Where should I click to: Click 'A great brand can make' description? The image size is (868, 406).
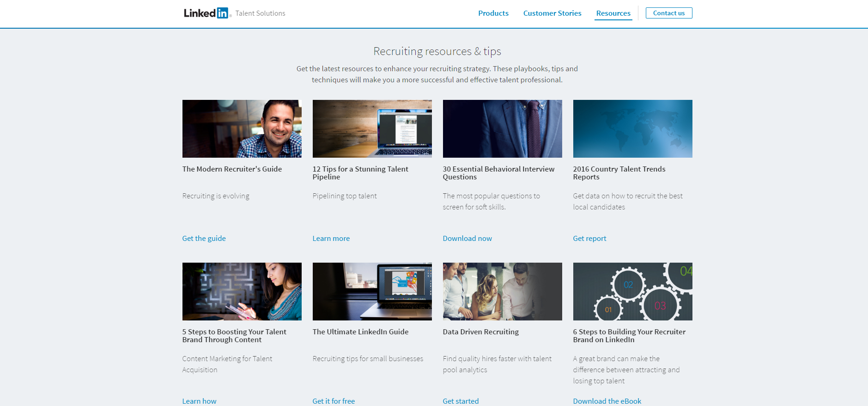626,370
